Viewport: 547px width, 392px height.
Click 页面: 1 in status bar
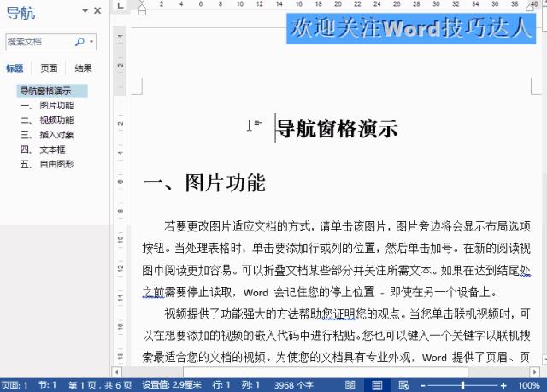(x=15, y=385)
